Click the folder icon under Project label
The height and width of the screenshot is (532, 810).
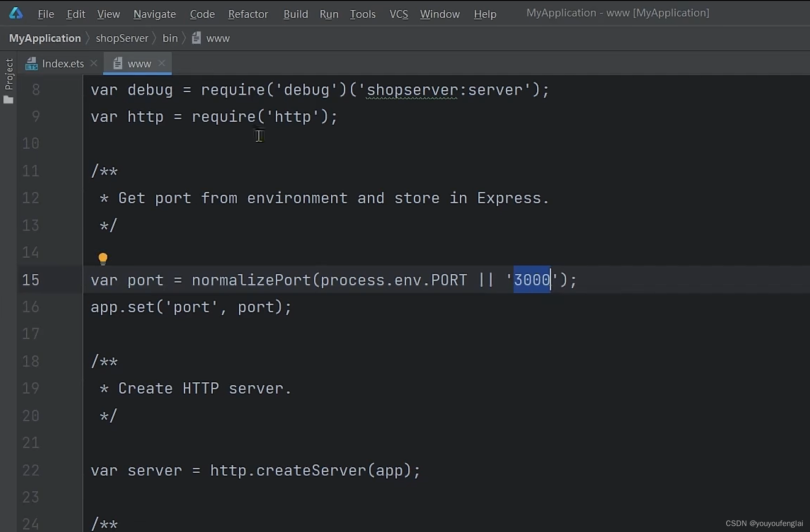(x=8, y=100)
